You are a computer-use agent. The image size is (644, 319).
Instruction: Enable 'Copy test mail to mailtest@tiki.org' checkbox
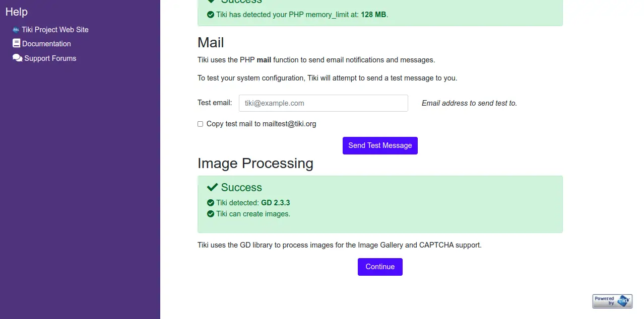pyautogui.click(x=200, y=124)
